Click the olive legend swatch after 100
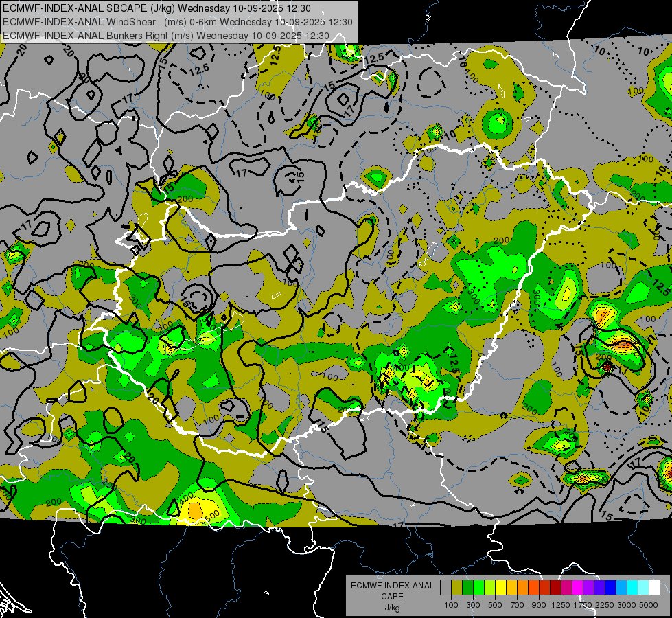The image size is (672, 618). tap(457, 588)
